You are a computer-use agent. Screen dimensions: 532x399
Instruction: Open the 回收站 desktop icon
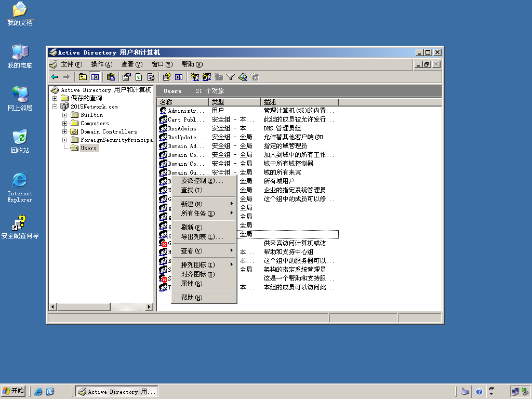tap(20, 141)
